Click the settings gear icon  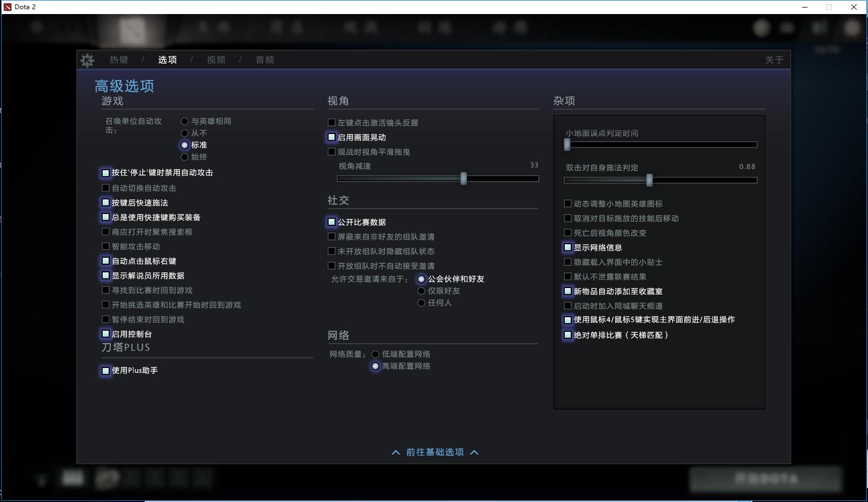click(87, 59)
